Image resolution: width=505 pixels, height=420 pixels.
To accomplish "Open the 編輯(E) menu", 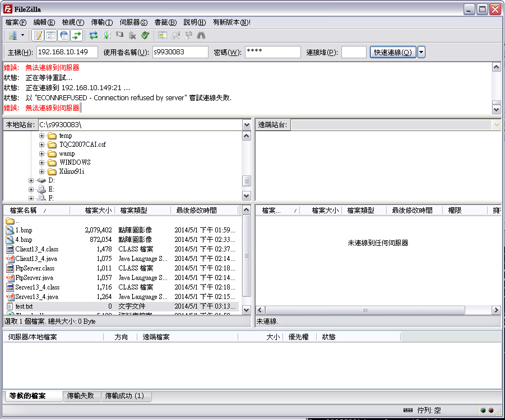I will tap(44, 22).
